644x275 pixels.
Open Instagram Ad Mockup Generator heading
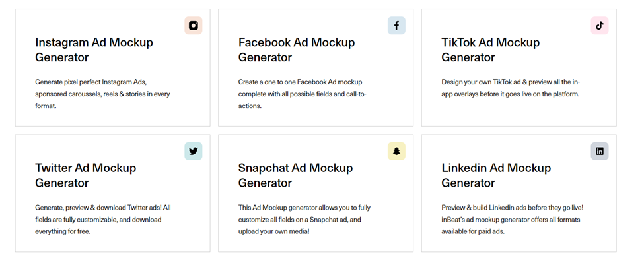(x=94, y=49)
